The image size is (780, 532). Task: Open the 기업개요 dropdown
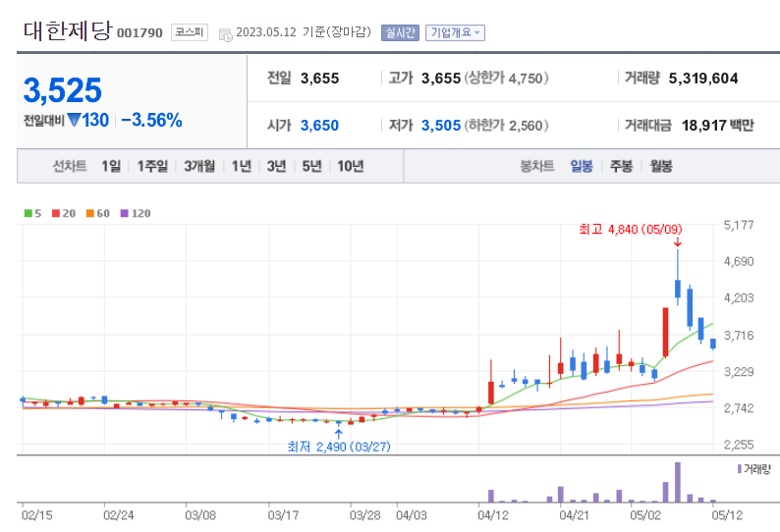[455, 32]
